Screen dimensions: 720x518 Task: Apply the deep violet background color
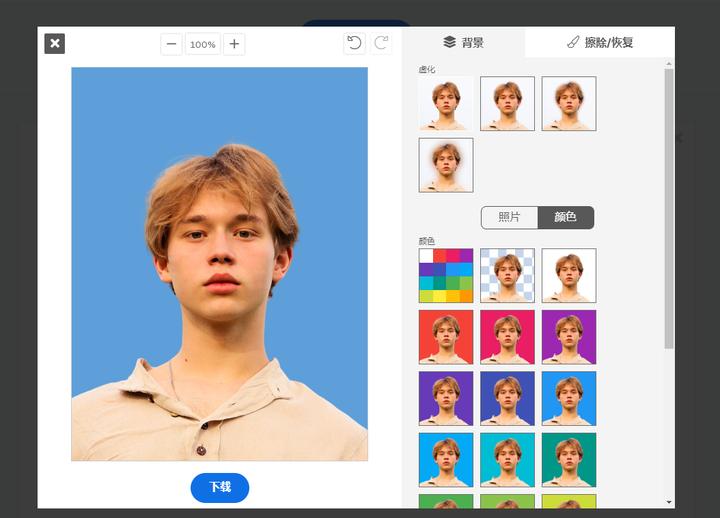pyautogui.click(x=446, y=399)
